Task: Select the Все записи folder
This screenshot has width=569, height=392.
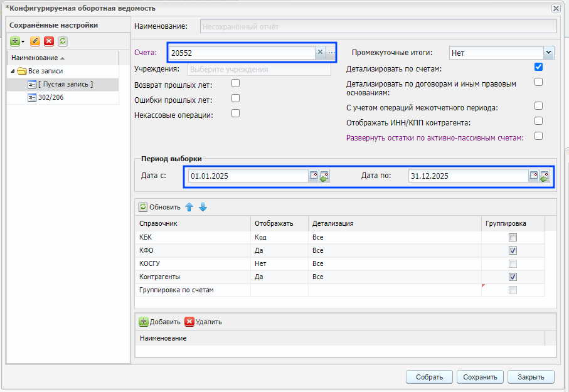Action: pyautogui.click(x=45, y=71)
